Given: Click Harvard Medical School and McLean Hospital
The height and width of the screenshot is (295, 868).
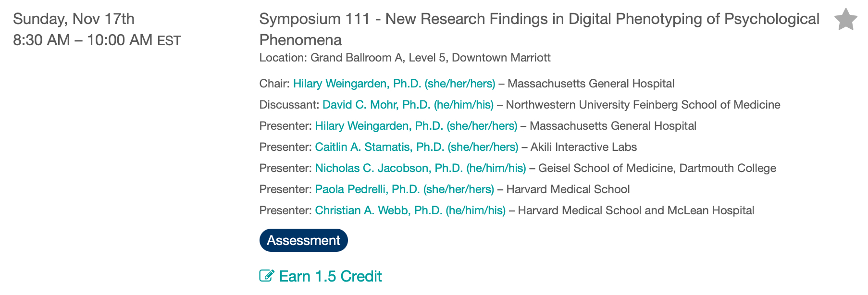Looking at the screenshot, I should point(636,210).
